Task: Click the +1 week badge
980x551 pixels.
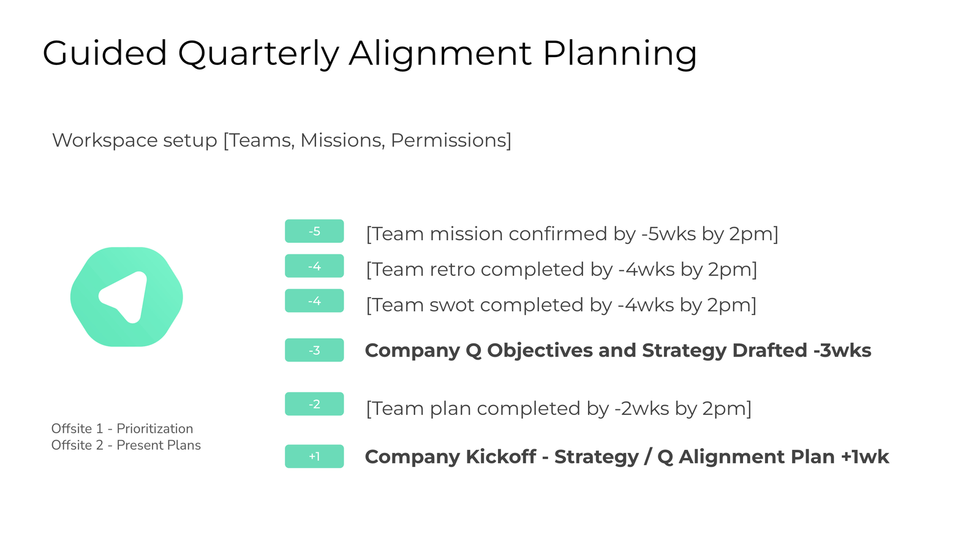Action: point(314,456)
